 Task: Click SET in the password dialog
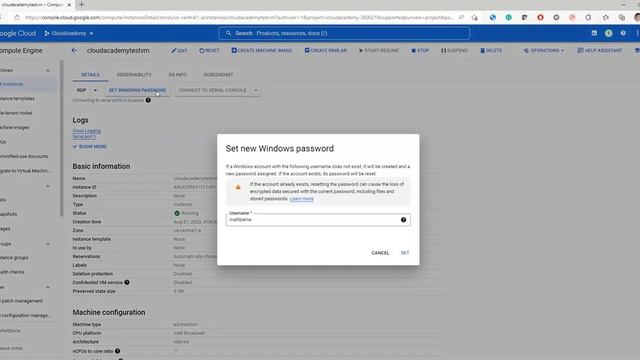tap(404, 253)
